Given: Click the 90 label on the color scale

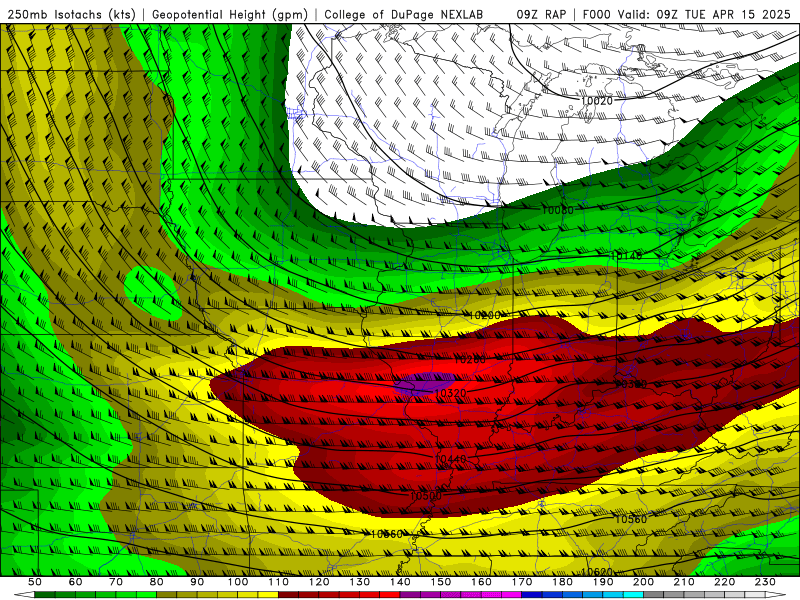Looking at the screenshot, I should pos(197,582).
